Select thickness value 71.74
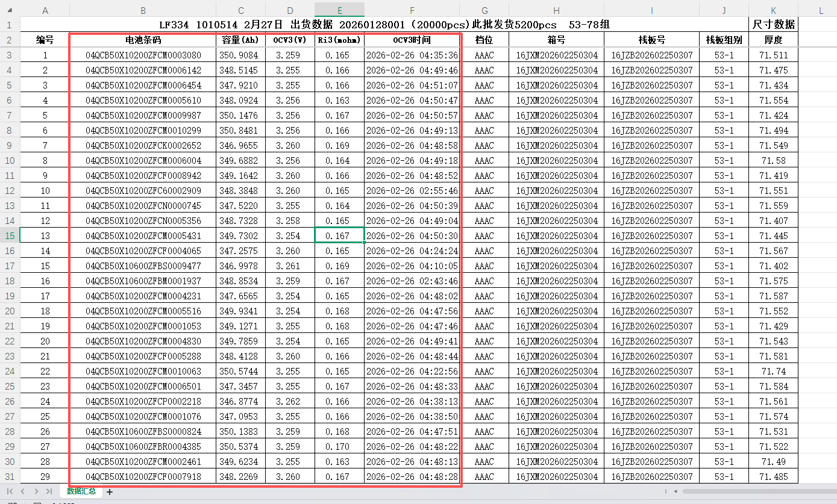This screenshot has width=837, height=504. tap(773, 372)
